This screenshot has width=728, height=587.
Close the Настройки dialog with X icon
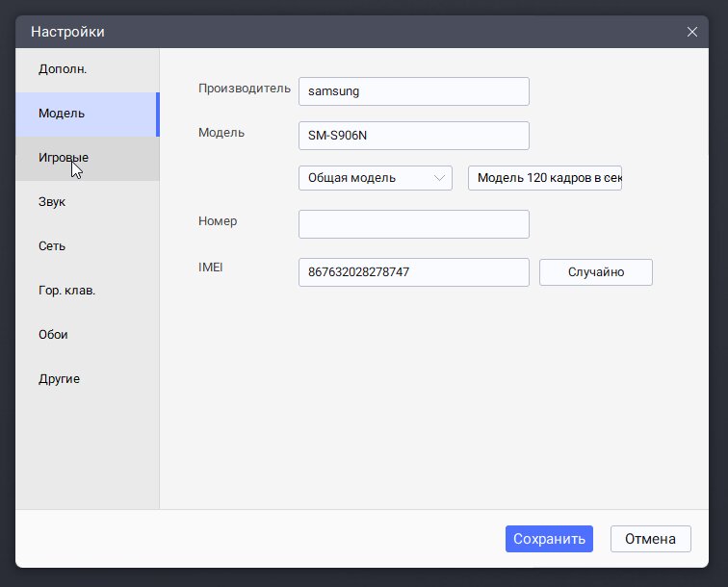pos(691,32)
